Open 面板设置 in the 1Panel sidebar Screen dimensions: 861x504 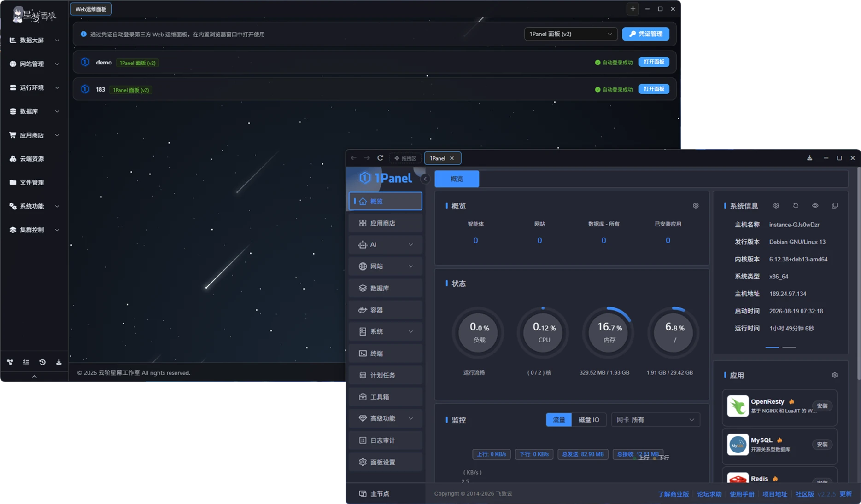point(386,462)
